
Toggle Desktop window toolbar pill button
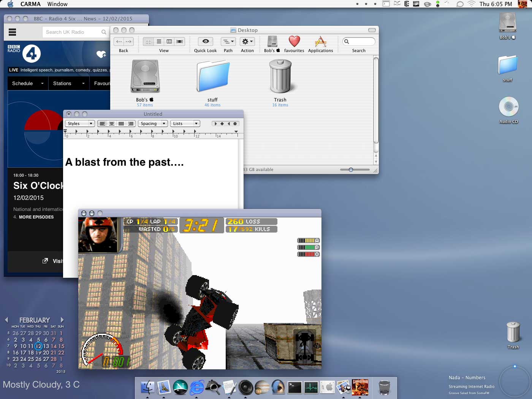click(372, 30)
